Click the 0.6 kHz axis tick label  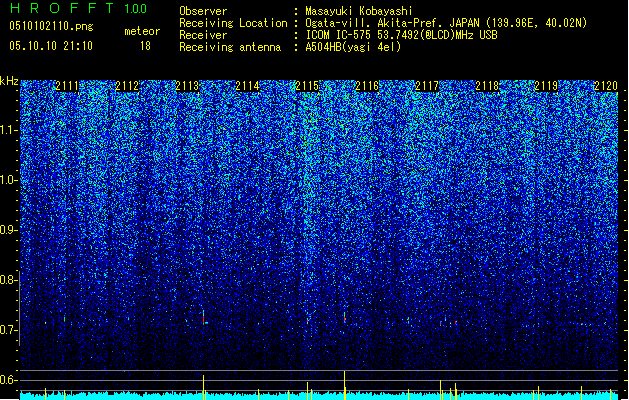click(x=8, y=380)
